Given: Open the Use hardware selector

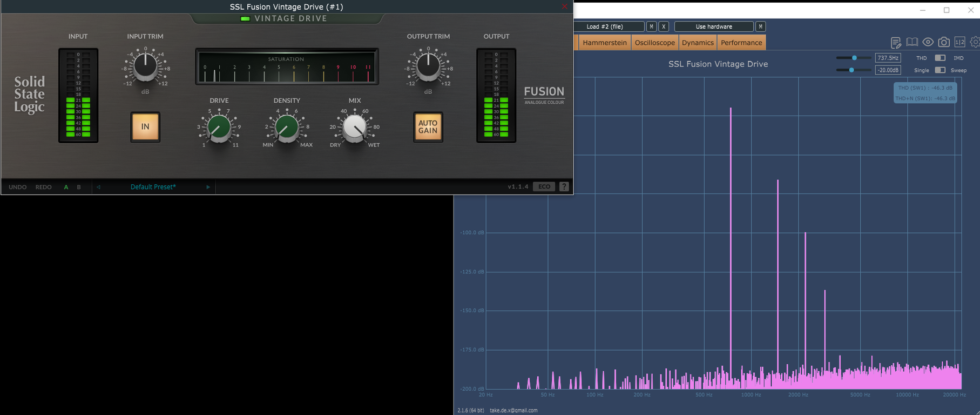Looking at the screenshot, I should coord(714,26).
